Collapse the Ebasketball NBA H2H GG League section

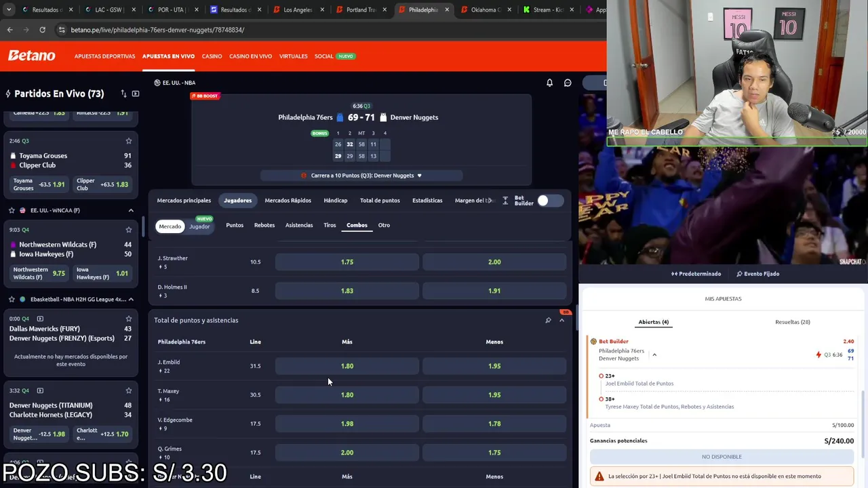tap(131, 299)
